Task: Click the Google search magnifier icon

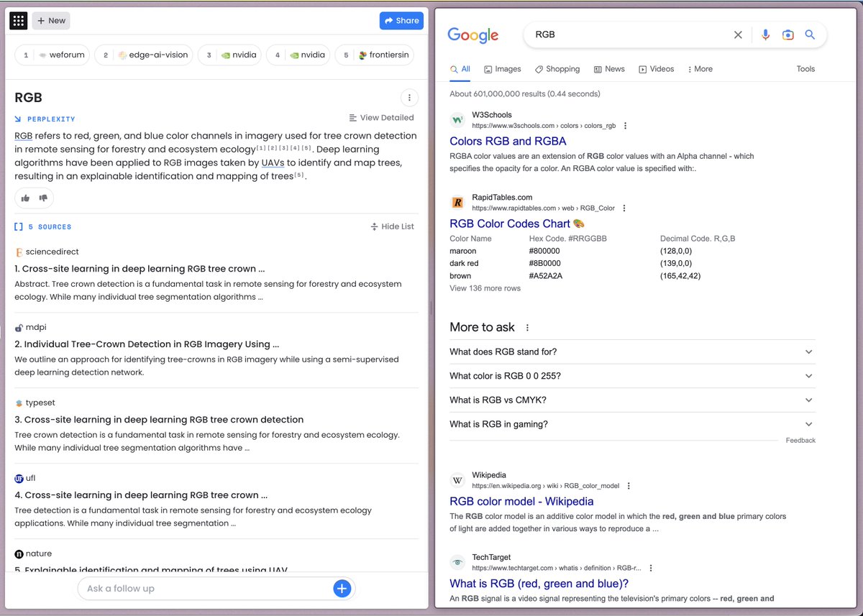Action: pos(810,35)
